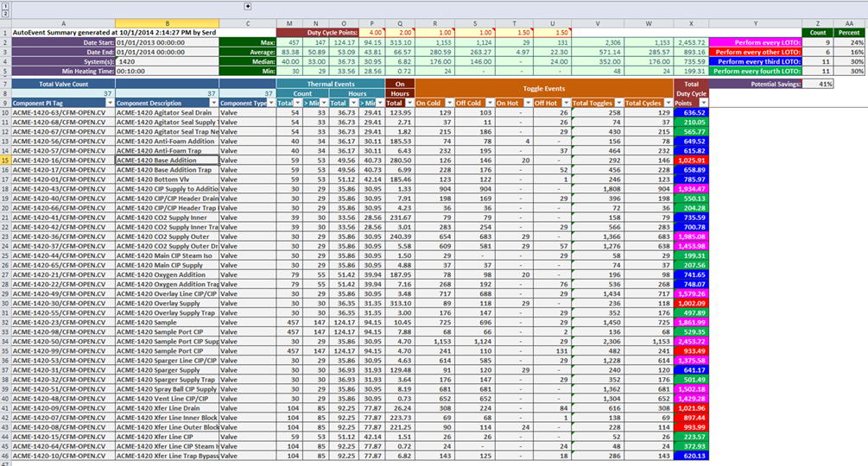Select green duty cycle value 210.05

click(691, 123)
